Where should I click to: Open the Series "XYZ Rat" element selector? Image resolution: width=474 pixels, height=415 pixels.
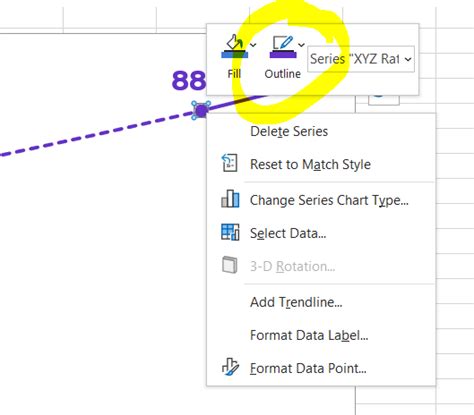pos(361,59)
